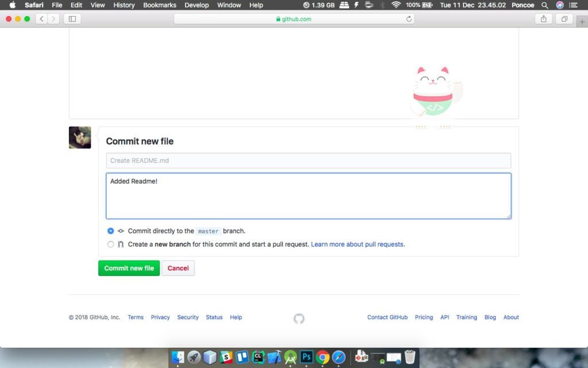
Task: Open the Safari Share button
Action: 543,19
